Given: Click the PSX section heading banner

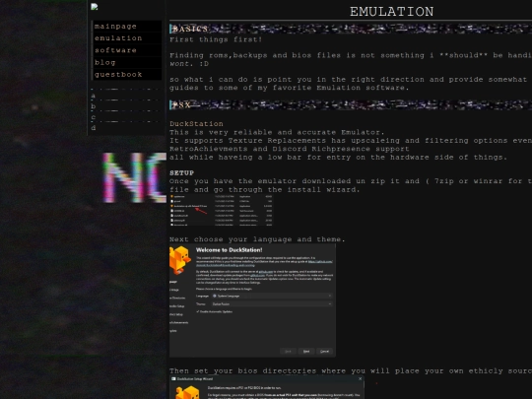Looking at the screenshot, I should point(351,104).
